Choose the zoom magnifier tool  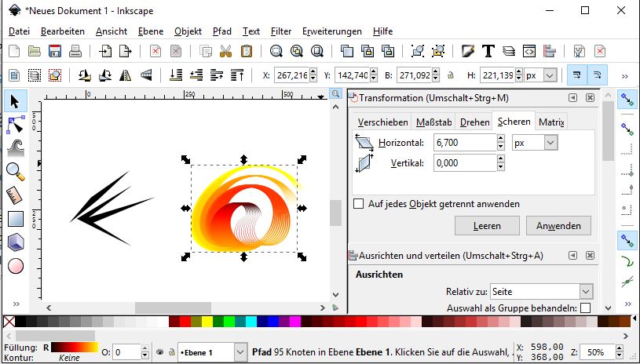15,172
